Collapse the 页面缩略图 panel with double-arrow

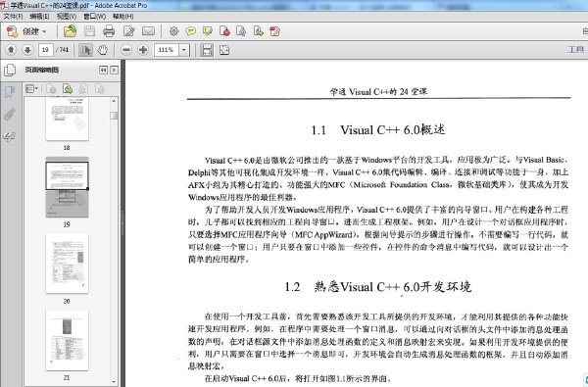[103, 71]
